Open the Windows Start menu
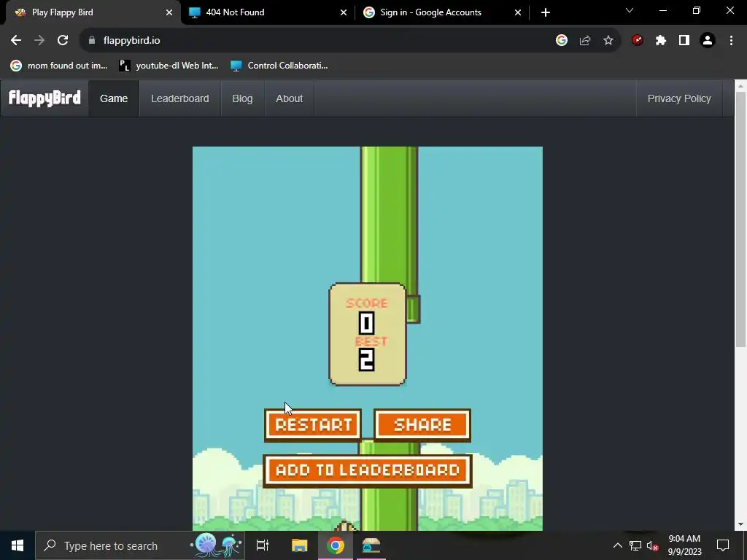Image resolution: width=747 pixels, height=560 pixels. point(18,545)
